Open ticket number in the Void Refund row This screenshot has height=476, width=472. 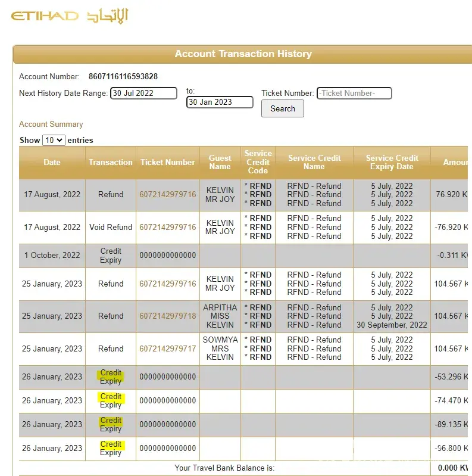pos(167,227)
